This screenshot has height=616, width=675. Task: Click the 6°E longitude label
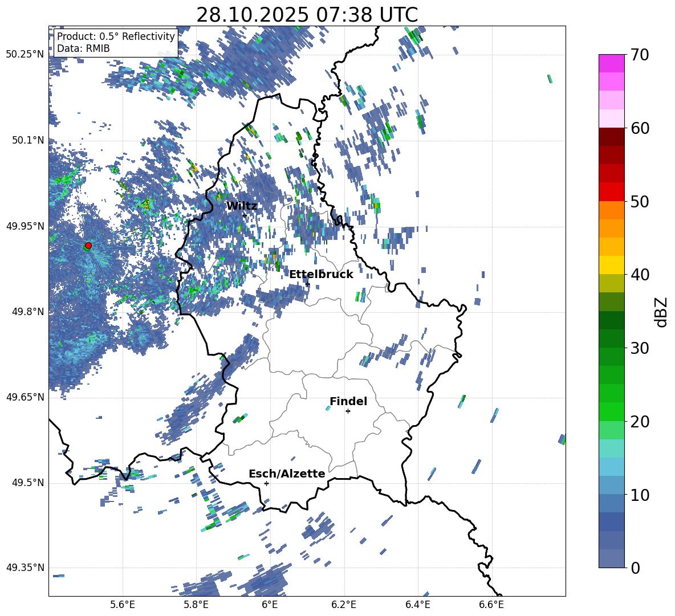tap(270, 605)
